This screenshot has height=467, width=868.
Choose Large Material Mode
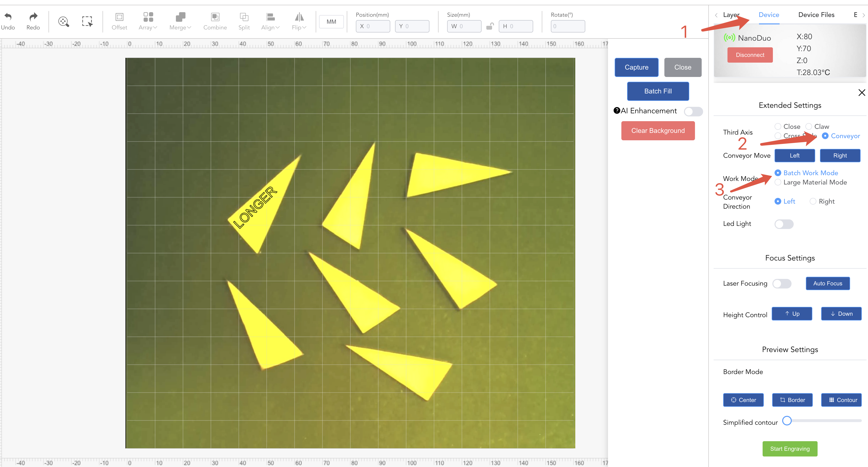tap(810, 182)
